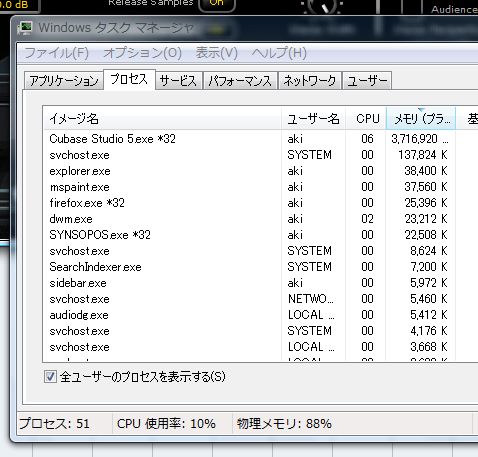This screenshot has width=478, height=457.
Task: Switch to the ネットワーク tab
Action: pos(310,81)
